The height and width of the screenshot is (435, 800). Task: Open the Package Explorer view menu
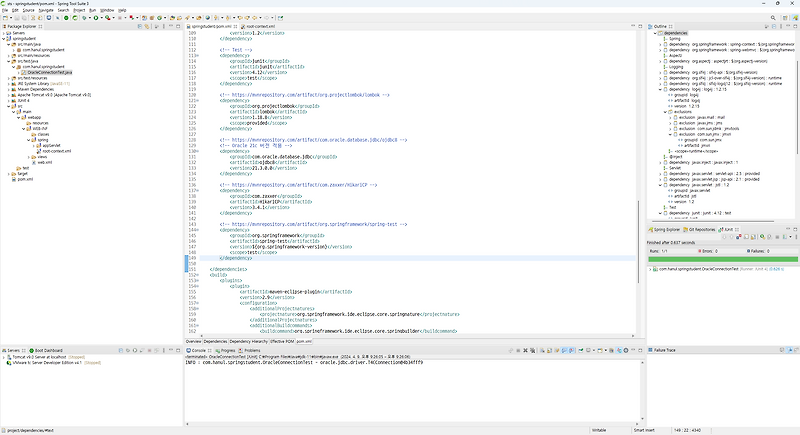pos(163,26)
